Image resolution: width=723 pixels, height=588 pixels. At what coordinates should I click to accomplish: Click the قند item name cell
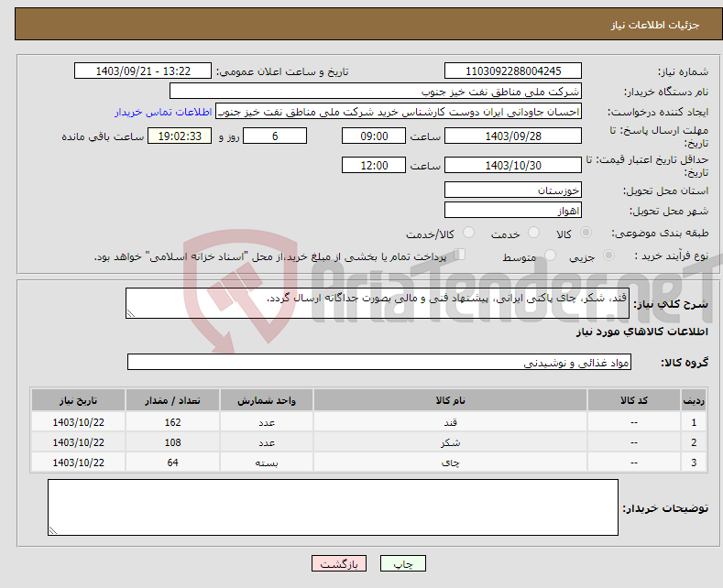coord(450,422)
